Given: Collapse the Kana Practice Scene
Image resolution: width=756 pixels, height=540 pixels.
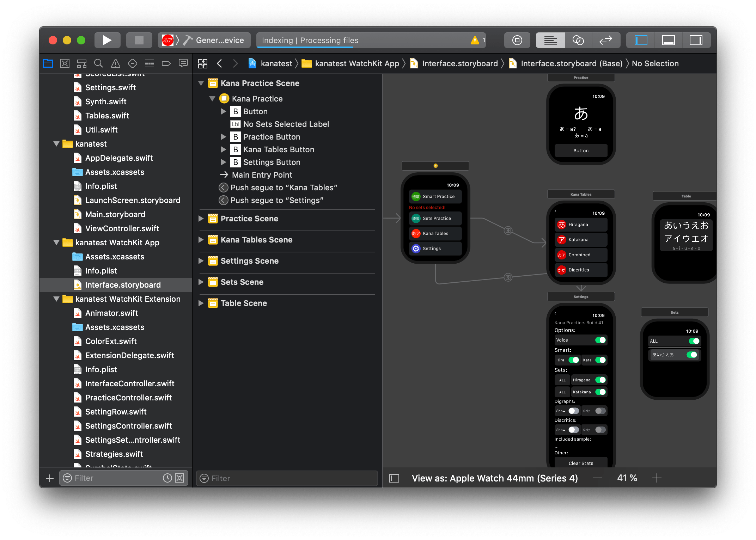Looking at the screenshot, I should coord(201,83).
